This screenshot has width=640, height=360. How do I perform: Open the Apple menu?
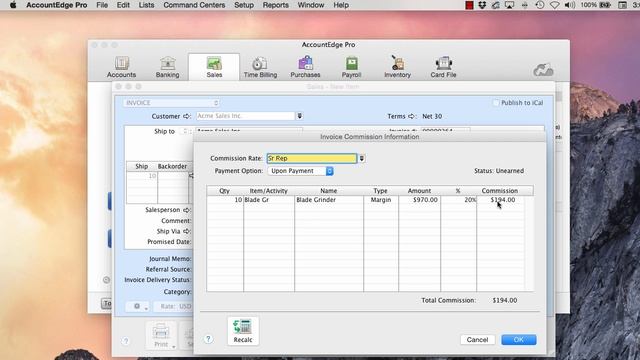13,5
